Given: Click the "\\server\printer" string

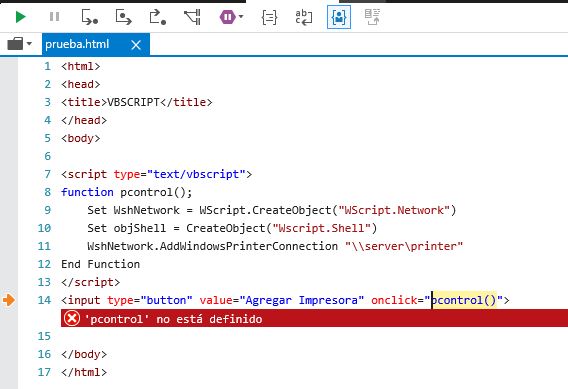Looking at the screenshot, I should 404,246.
